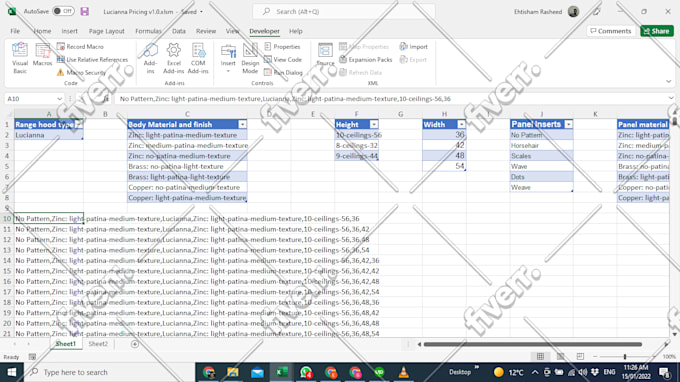Open the Windows Start menu

[12, 372]
